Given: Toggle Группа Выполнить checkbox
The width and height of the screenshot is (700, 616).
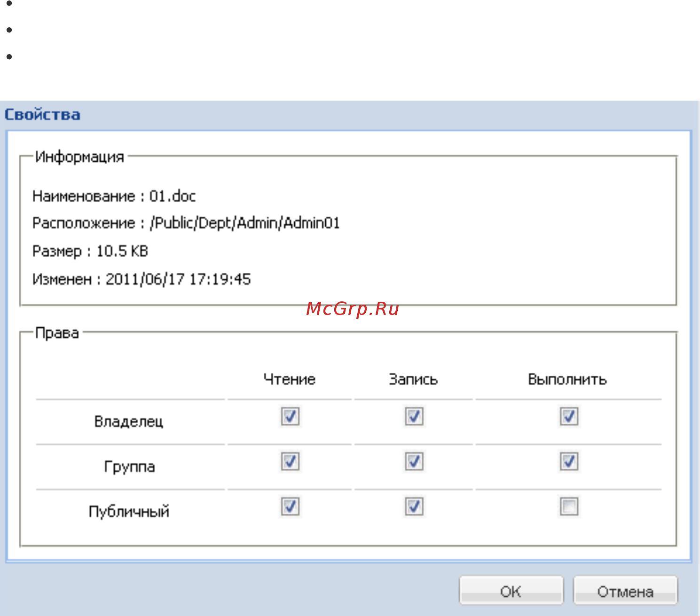Looking at the screenshot, I should [x=569, y=461].
